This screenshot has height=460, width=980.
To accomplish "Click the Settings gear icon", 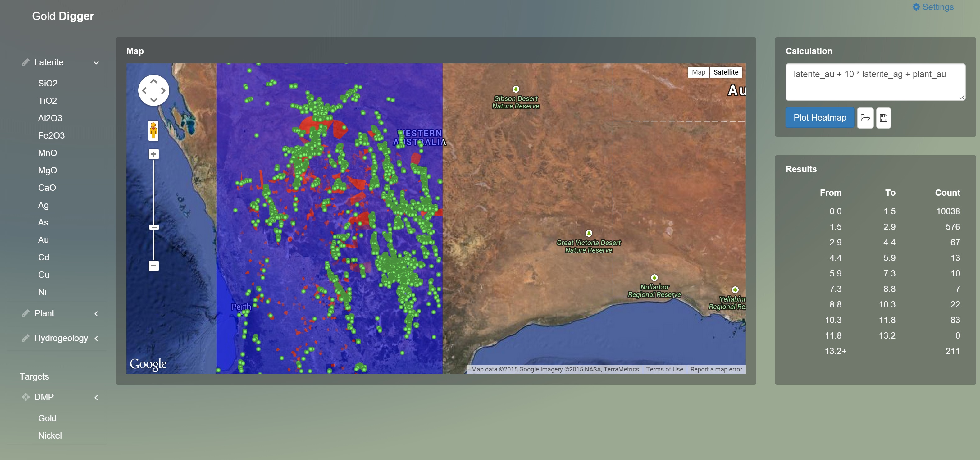I will pyautogui.click(x=916, y=7).
